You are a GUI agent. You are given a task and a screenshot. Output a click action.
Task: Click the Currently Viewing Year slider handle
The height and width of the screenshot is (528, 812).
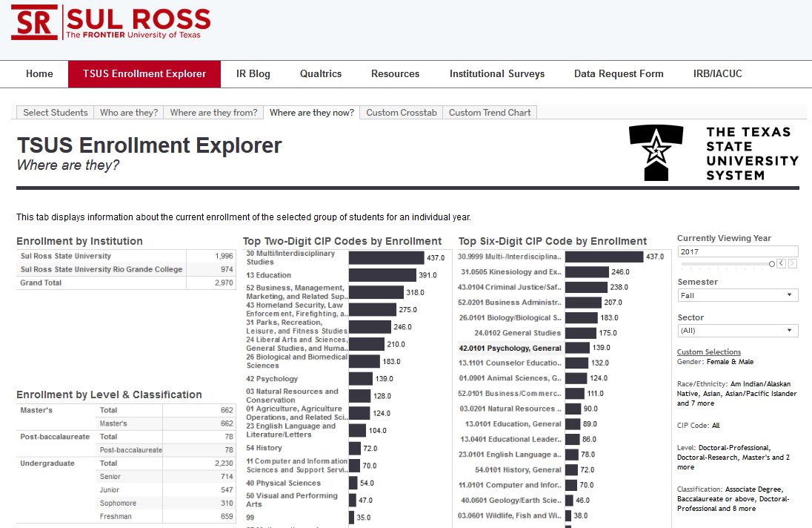pos(771,264)
